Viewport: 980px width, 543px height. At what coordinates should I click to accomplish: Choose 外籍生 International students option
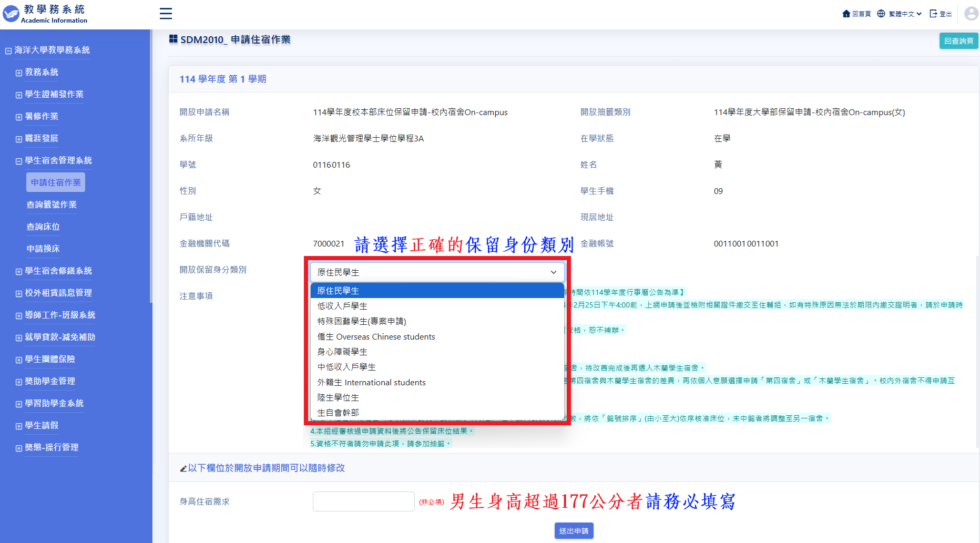[x=437, y=382]
